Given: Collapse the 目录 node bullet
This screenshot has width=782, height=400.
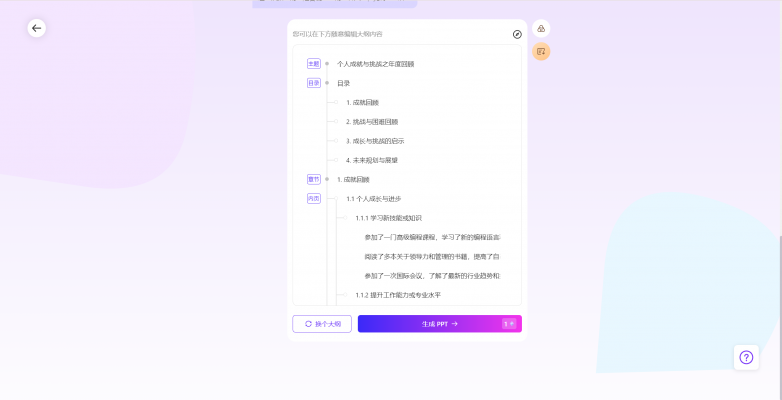Looking at the screenshot, I should 327,83.
